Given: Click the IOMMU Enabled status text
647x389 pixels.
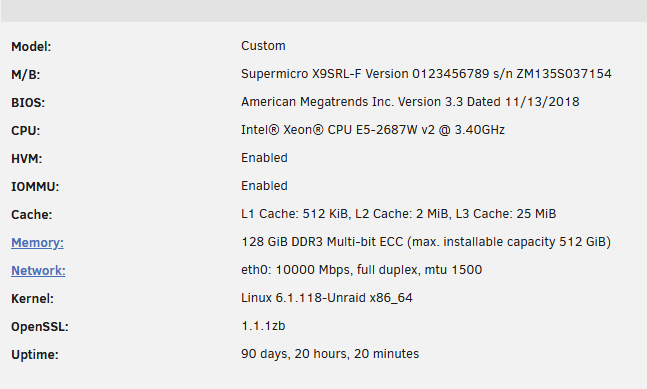Looking at the screenshot, I should [x=264, y=186].
